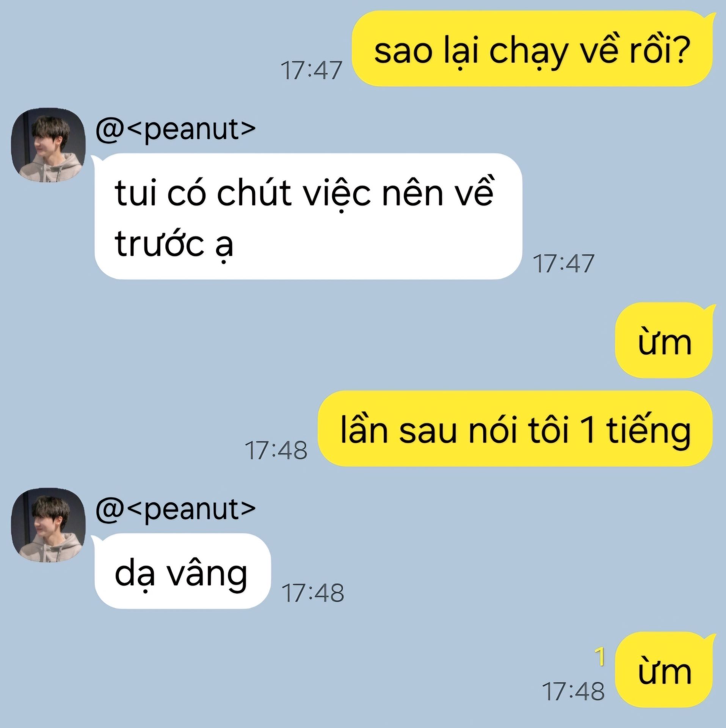The image size is (726, 728).
Task: Open peanut's avatar beside the first reply
Action: click(48, 145)
